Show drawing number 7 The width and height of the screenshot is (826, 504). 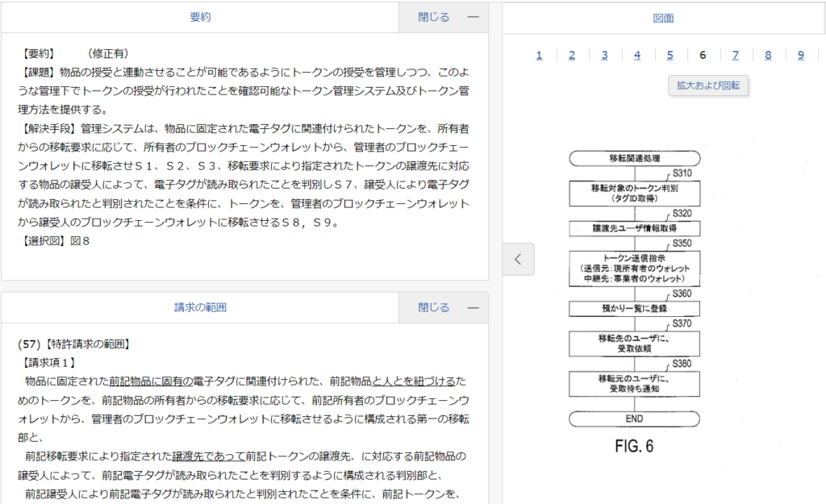click(x=736, y=56)
